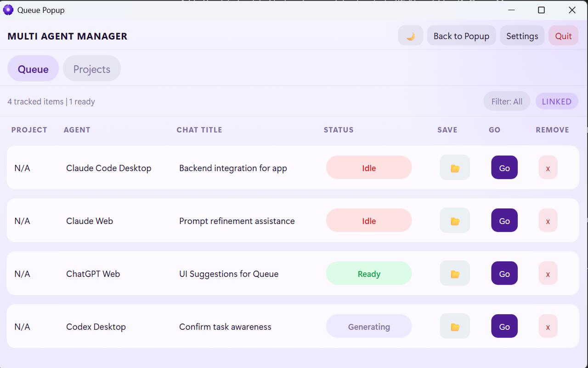
Task: Remove the Backend integration for app entry
Action: 548,167
